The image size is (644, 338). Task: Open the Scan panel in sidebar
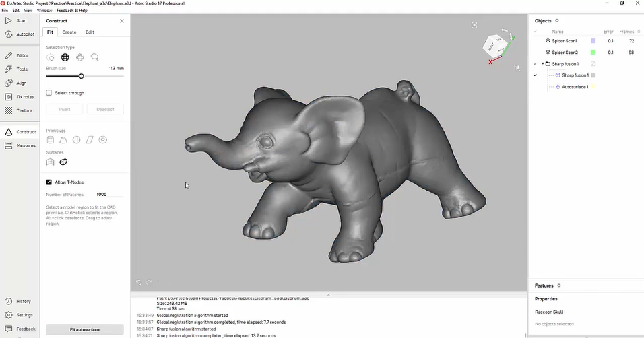click(x=16, y=20)
